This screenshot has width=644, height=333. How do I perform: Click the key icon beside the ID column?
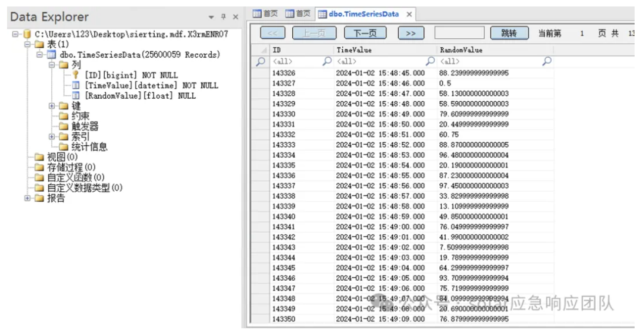pos(76,75)
